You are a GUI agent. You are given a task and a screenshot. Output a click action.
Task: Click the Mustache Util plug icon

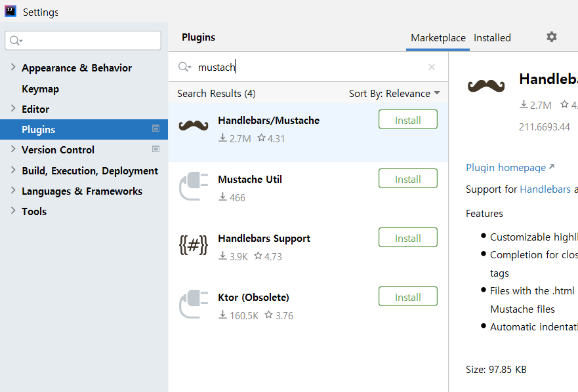pyautogui.click(x=194, y=186)
